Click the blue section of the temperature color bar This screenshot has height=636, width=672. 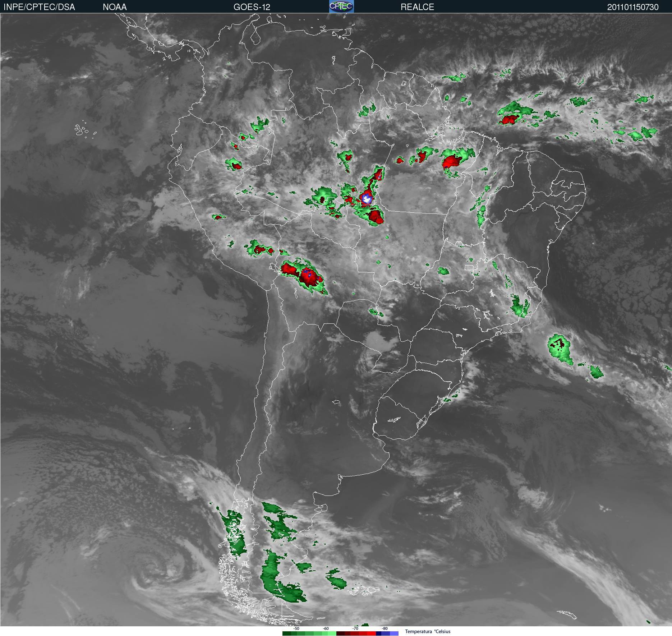[387, 633]
